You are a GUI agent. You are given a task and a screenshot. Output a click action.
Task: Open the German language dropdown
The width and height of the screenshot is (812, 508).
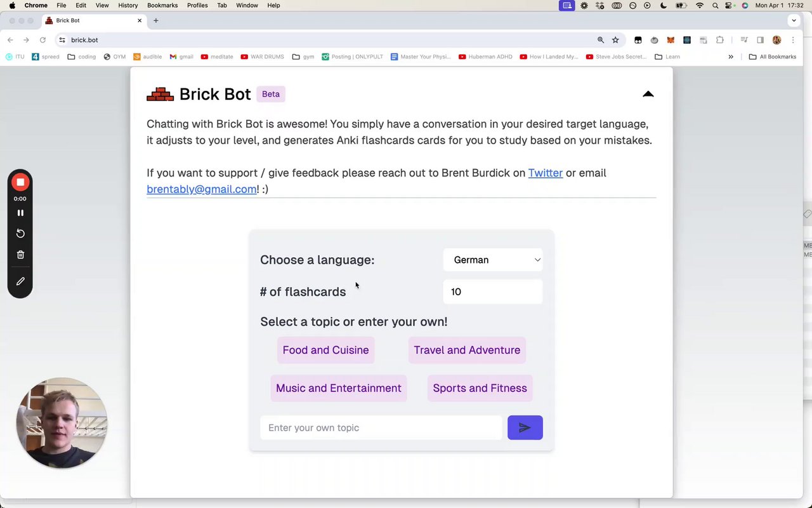[x=493, y=260]
